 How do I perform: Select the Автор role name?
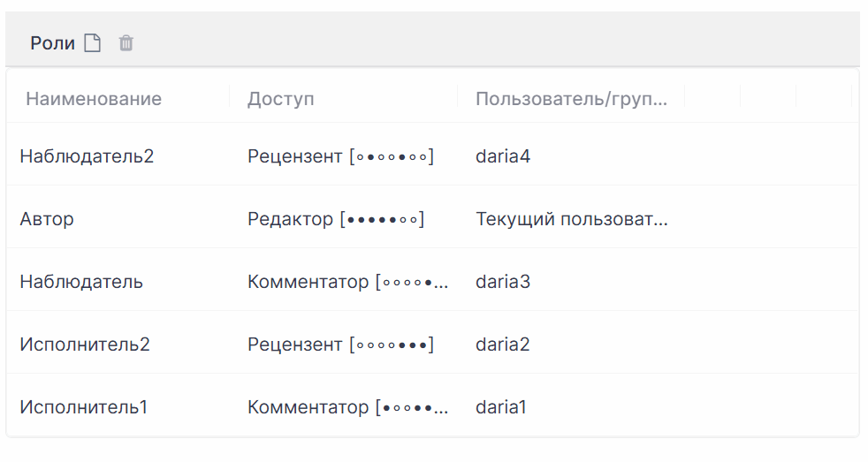pyautogui.click(x=47, y=219)
